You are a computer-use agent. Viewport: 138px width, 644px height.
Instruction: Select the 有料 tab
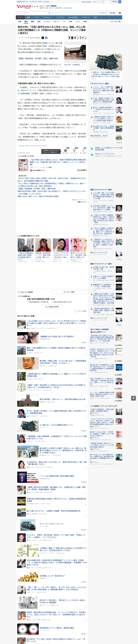coord(95,17)
